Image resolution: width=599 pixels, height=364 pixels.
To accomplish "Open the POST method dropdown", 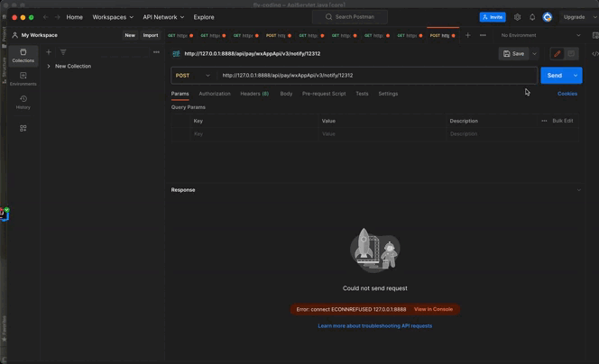I will click(192, 76).
